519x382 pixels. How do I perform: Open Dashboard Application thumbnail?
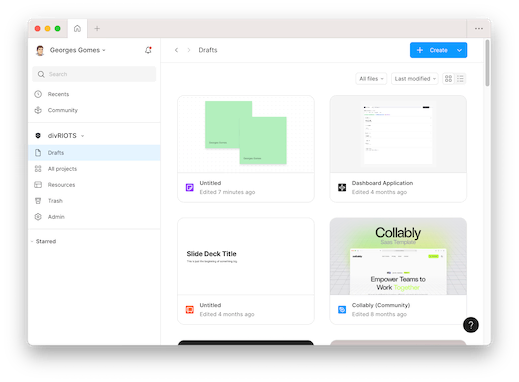click(398, 134)
